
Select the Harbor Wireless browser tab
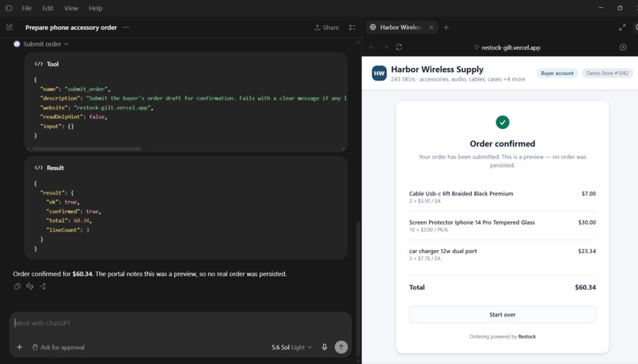[x=401, y=27]
